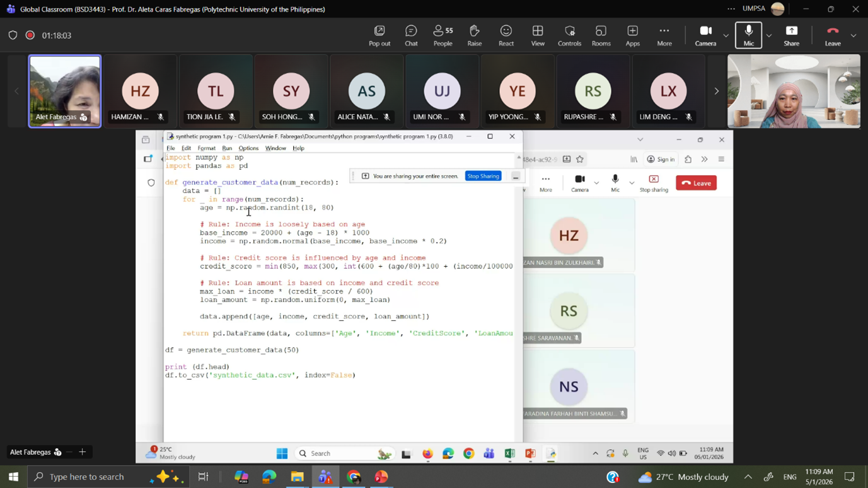Toggle the Mic mute button
Image resolution: width=868 pixels, height=488 pixels.
748,35
